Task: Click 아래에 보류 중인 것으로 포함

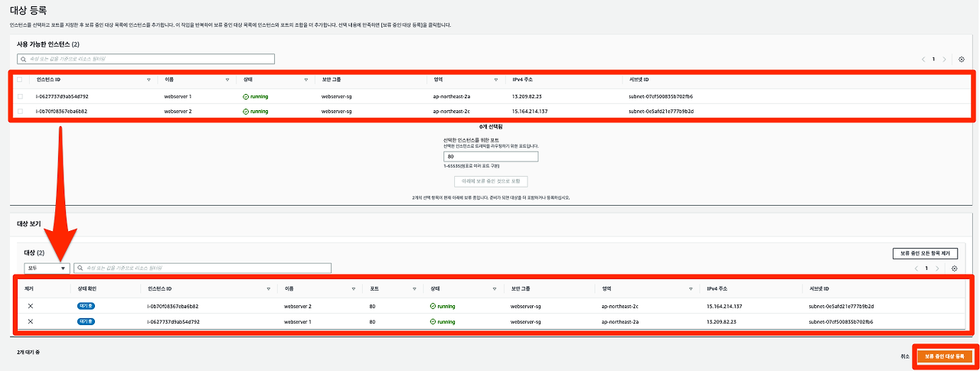Action: pos(491,181)
